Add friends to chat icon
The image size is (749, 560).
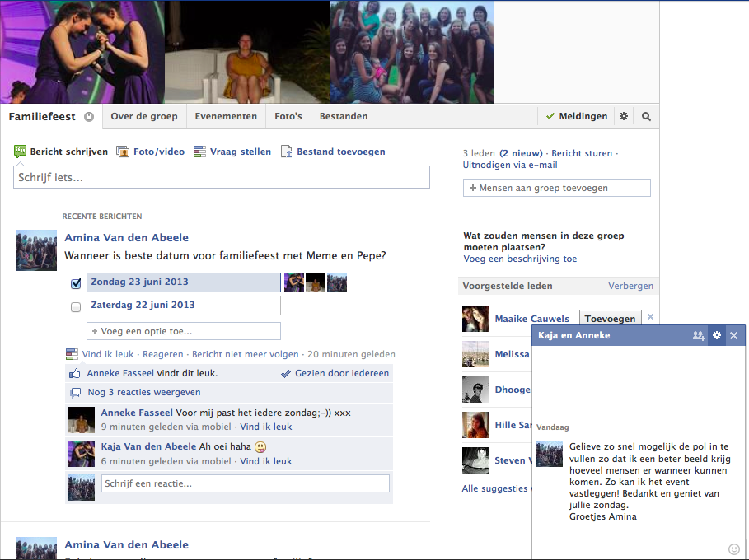[699, 336]
